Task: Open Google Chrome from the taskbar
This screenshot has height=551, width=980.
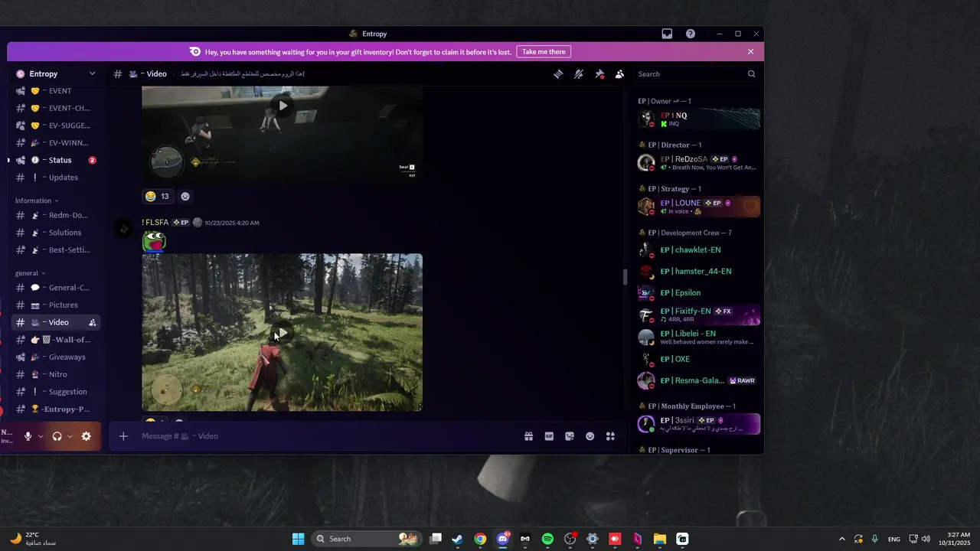Action: click(x=480, y=539)
